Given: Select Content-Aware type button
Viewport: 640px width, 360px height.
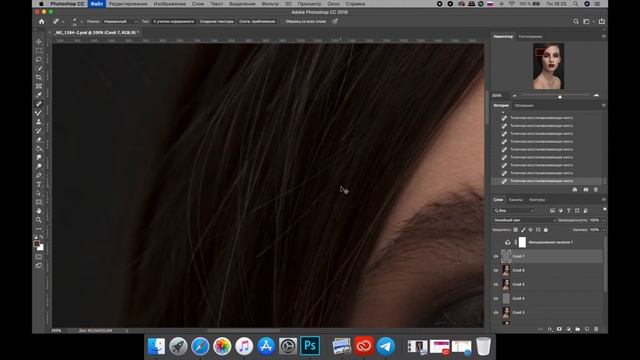Looking at the screenshot, I should pyautogui.click(x=174, y=22).
